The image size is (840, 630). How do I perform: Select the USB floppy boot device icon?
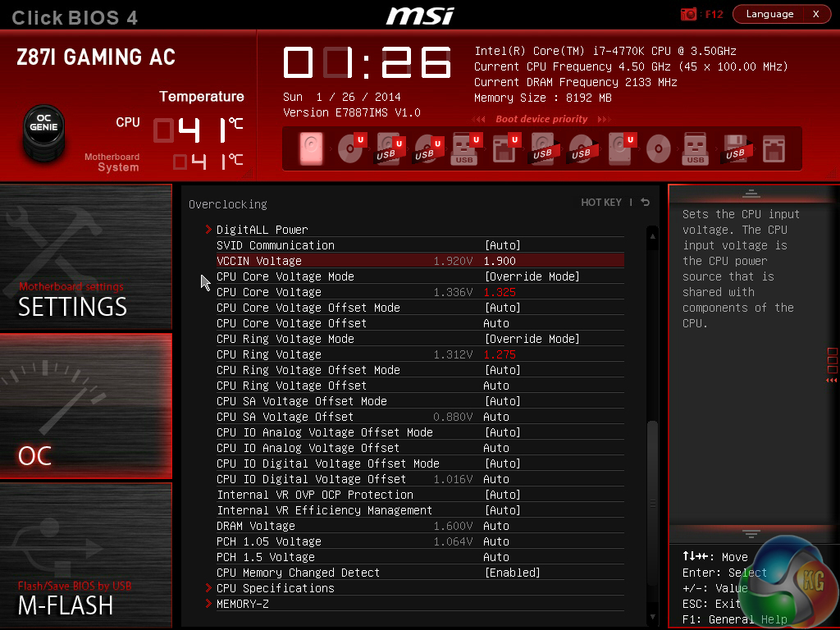pyautogui.click(x=735, y=148)
